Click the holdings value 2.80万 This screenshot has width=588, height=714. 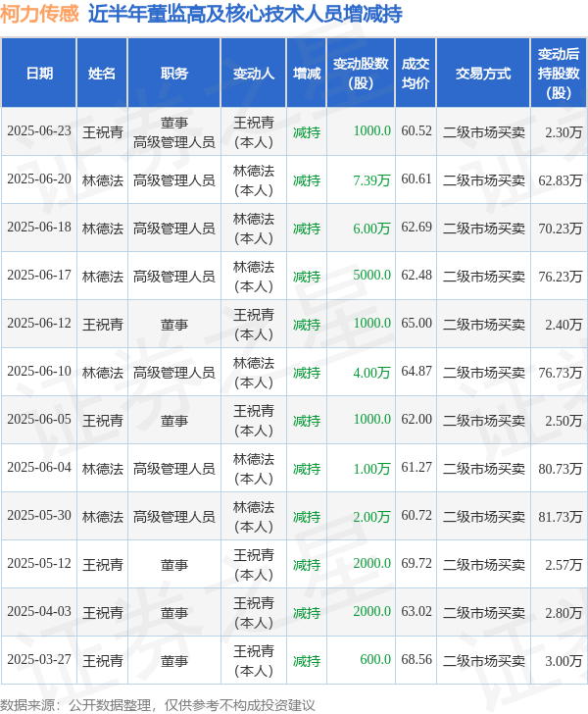pyautogui.click(x=563, y=613)
